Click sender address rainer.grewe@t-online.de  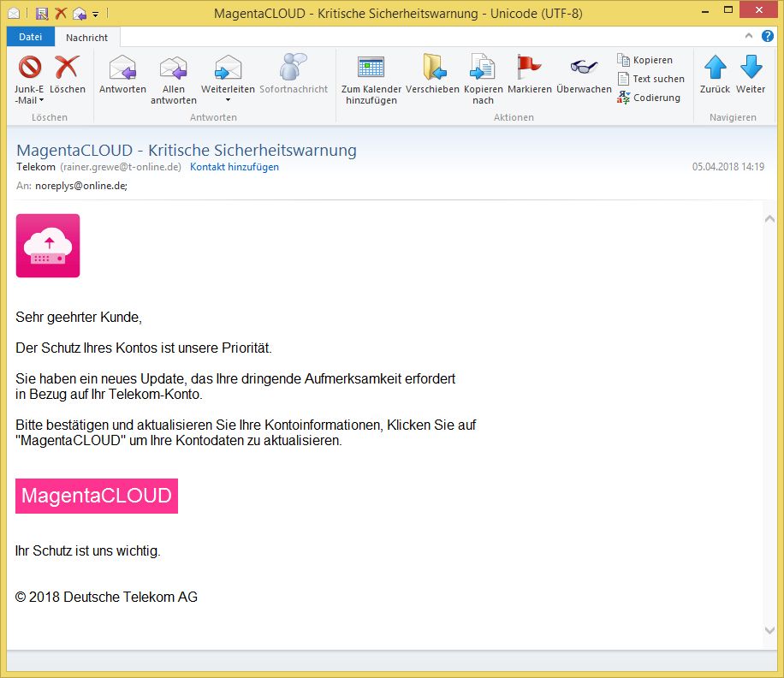pyautogui.click(x=121, y=167)
